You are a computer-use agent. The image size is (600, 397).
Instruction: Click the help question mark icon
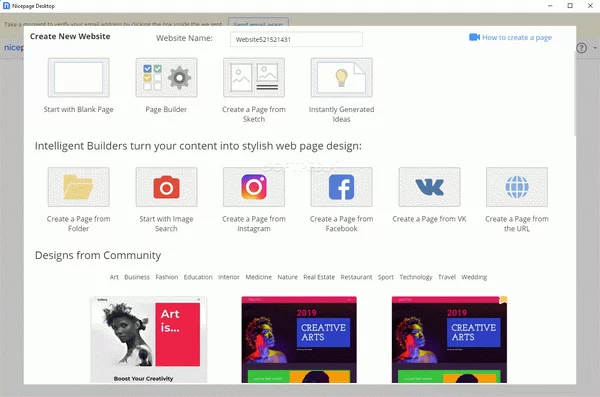point(581,48)
